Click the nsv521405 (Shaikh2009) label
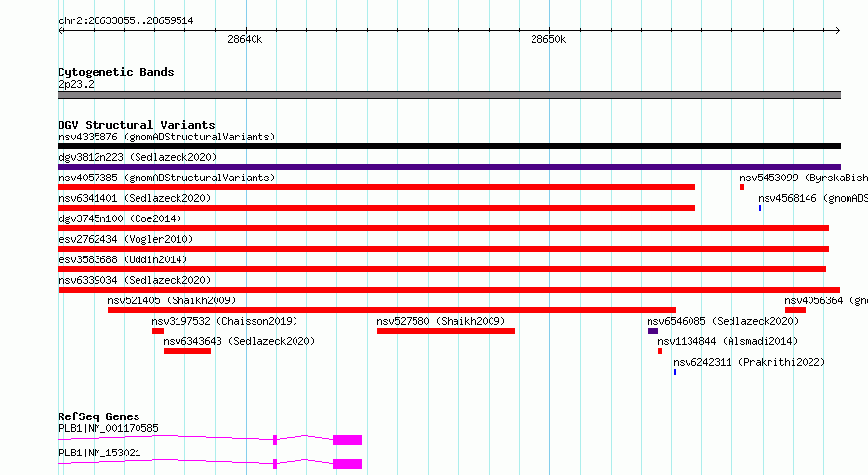The height and width of the screenshot is (475, 868). point(172,300)
